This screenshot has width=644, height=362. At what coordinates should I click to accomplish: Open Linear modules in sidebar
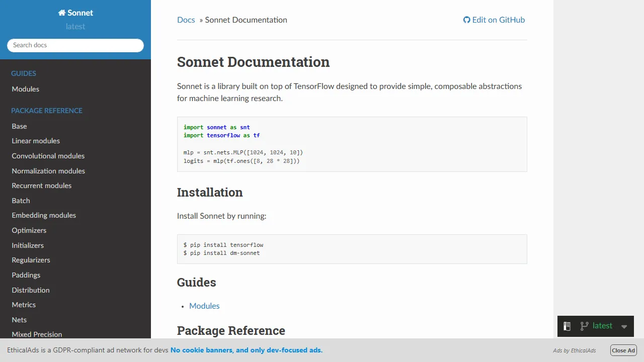tap(75, 141)
